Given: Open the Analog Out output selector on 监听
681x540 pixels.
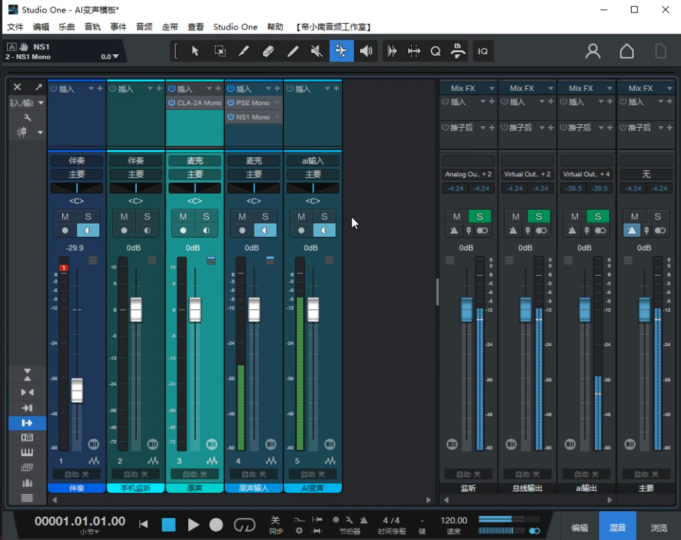Looking at the screenshot, I should [467, 174].
